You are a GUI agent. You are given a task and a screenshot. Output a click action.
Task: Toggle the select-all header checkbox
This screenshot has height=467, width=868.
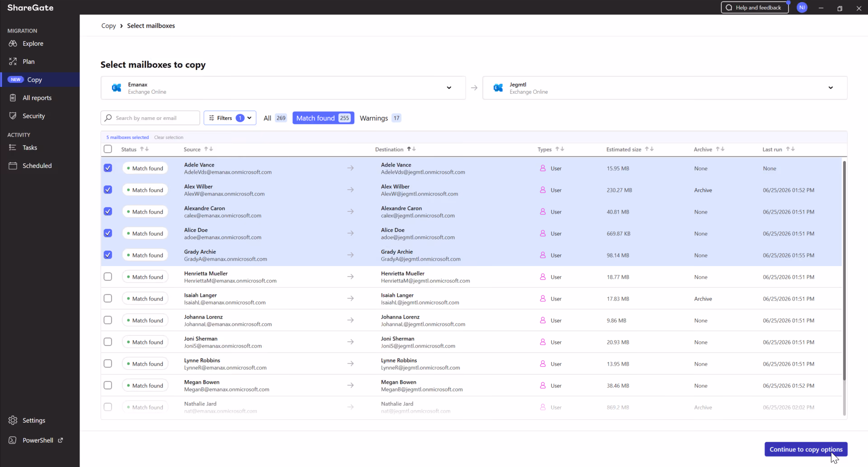(108, 149)
